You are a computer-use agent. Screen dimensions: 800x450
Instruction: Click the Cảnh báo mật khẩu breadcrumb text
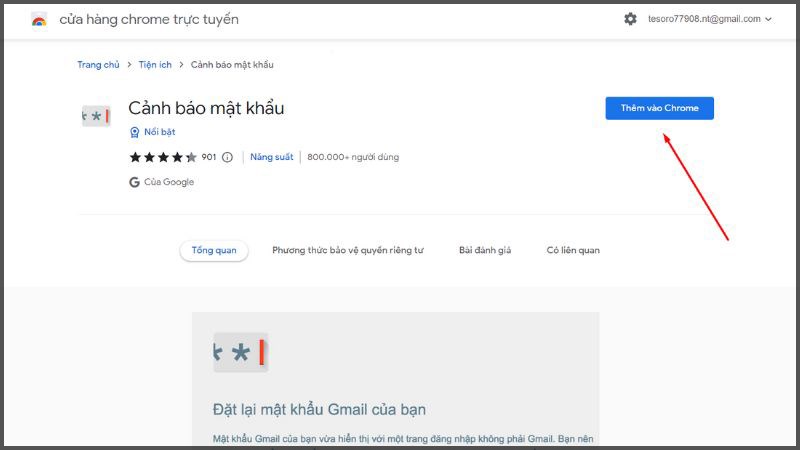pyautogui.click(x=232, y=65)
